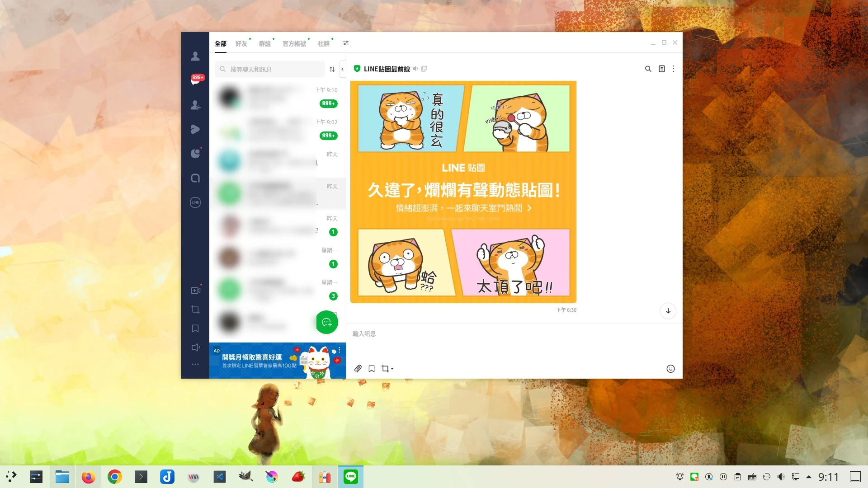Switch to the 官方帳號 tab
This screenshot has height=488, width=868.
coord(294,43)
